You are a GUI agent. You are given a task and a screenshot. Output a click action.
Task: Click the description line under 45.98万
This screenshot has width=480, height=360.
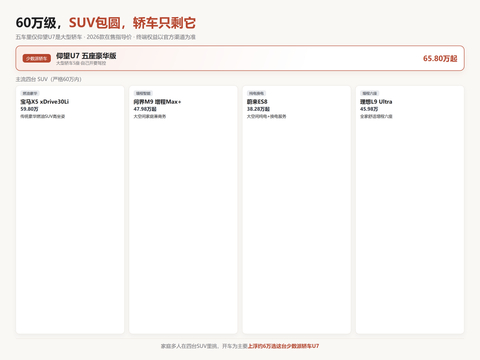(x=376, y=116)
